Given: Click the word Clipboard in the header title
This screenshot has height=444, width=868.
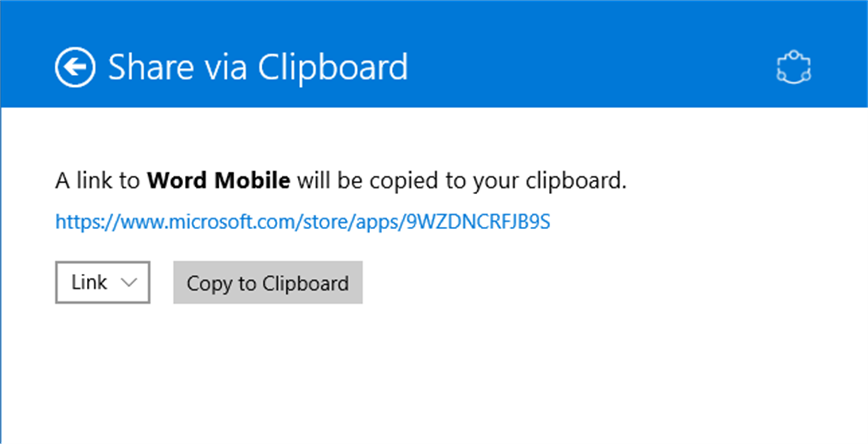Looking at the screenshot, I should (333, 67).
